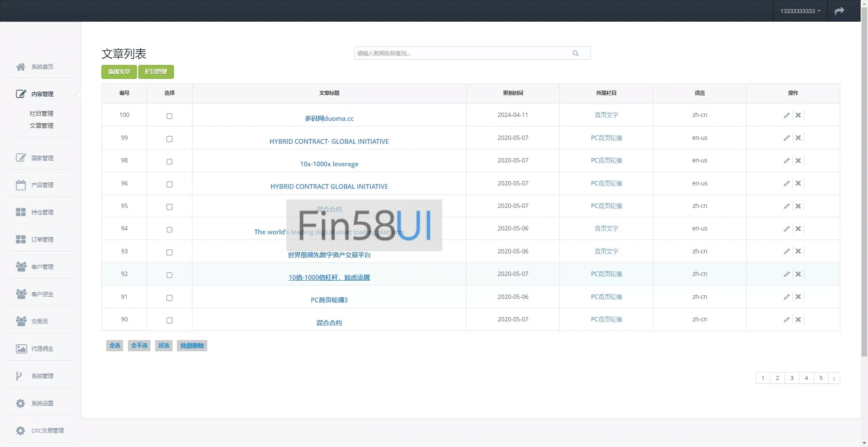The width and height of the screenshot is (868, 447).
Task: Click the gear icon beside 系统设置
Action: pyautogui.click(x=20, y=403)
